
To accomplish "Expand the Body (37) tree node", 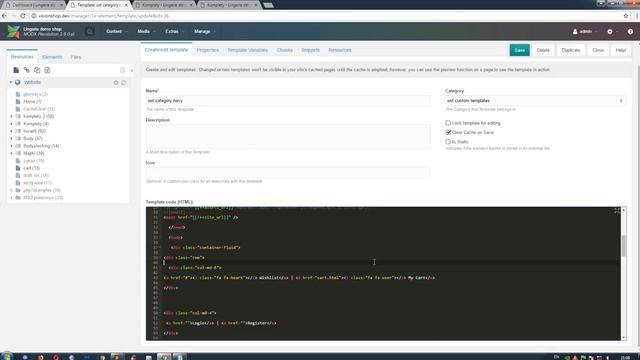I will pyautogui.click(x=11, y=138).
